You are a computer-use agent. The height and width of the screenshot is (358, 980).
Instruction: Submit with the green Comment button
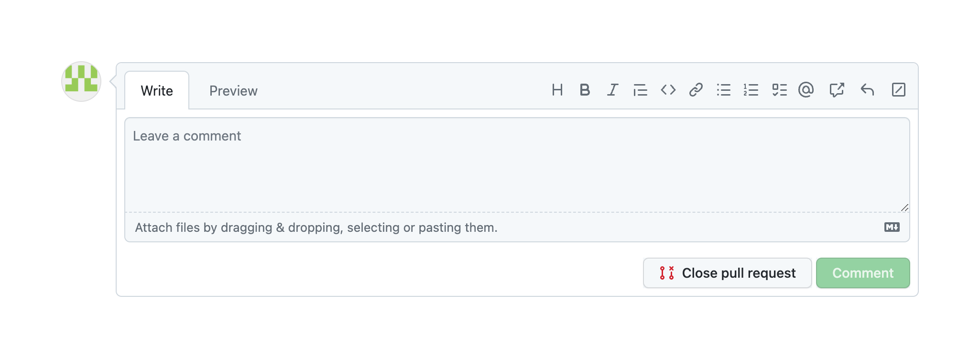[x=862, y=273]
